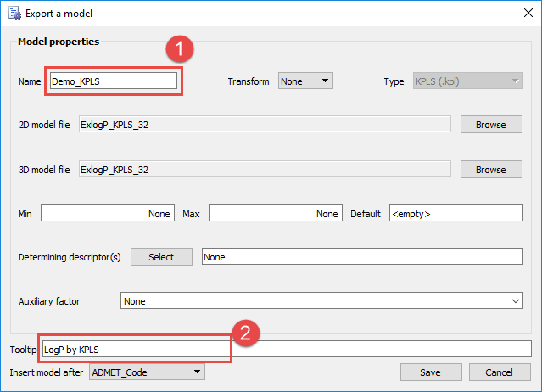The width and height of the screenshot is (542, 392).
Task: Cancel the model export
Action: [499, 372]
